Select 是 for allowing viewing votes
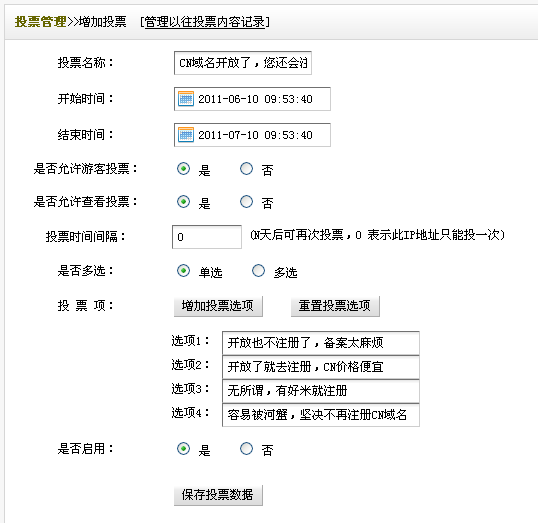Viewport: 538px width, 523px height. coord(183,201)
